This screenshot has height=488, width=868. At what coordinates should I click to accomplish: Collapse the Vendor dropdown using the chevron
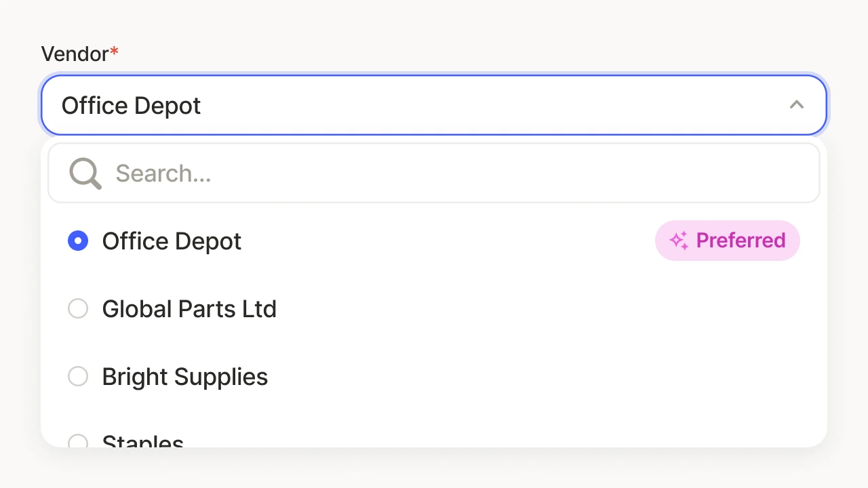pos(797,105)
